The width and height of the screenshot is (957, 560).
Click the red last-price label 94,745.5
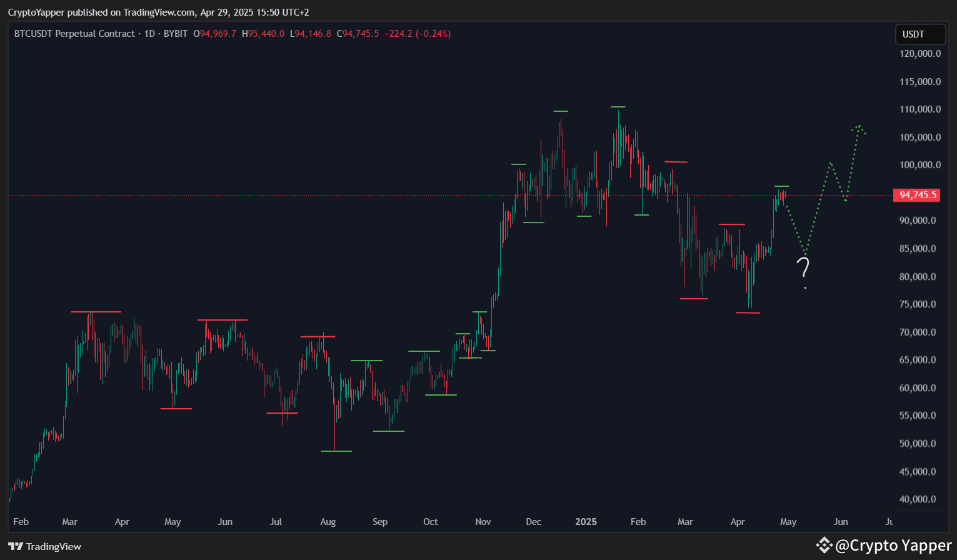click(916, 195)
